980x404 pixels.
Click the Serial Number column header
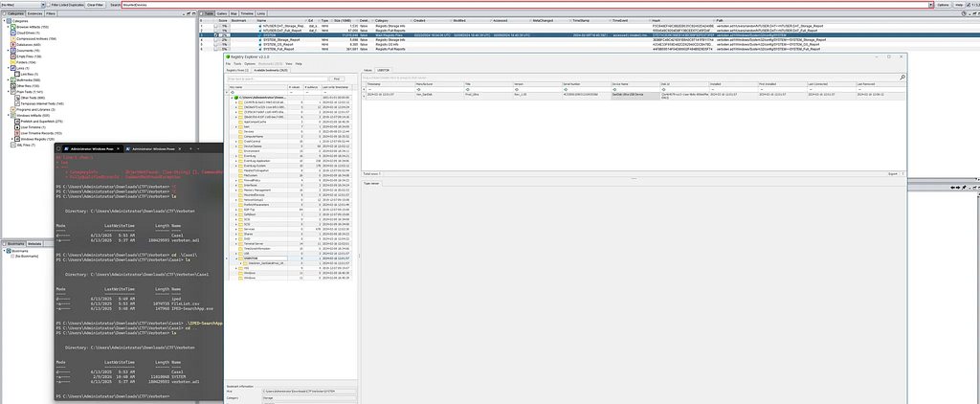coord(586,84)
